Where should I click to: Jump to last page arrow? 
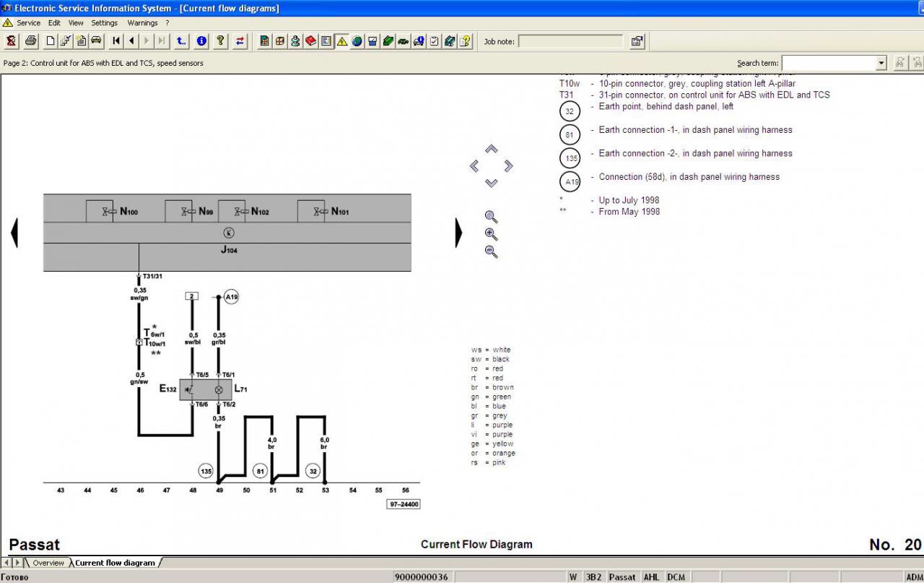pyautogui.click(x=162, y=41)
